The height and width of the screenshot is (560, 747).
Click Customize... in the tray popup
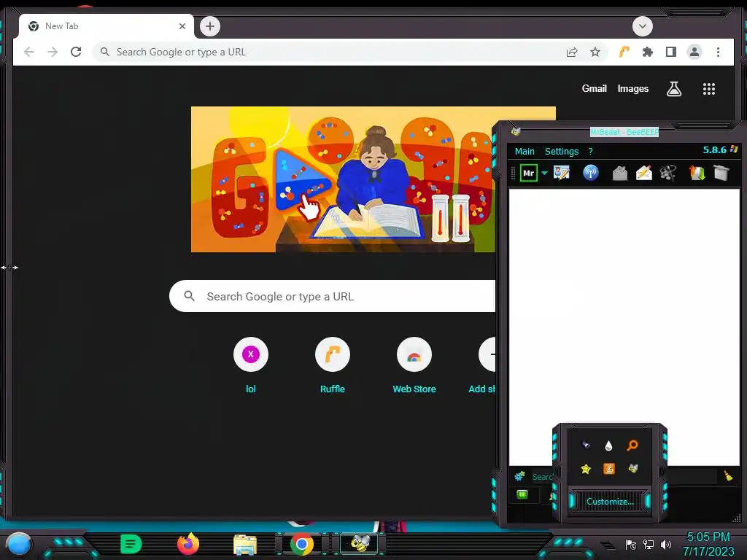(x=610, y=502)
